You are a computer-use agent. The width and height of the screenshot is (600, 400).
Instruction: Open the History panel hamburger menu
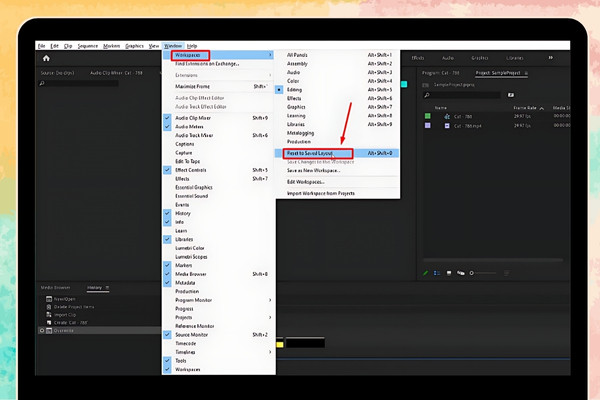click(107, 287)
